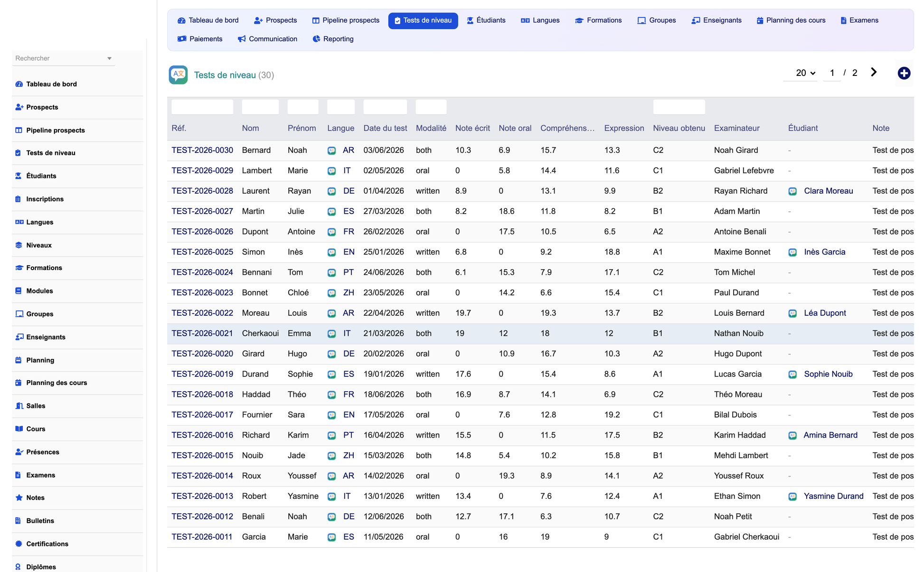Image resolution: width=924 pixels, height=572 pixels.
Task: Open Tableau de bord tab
Action: [208, 20]
